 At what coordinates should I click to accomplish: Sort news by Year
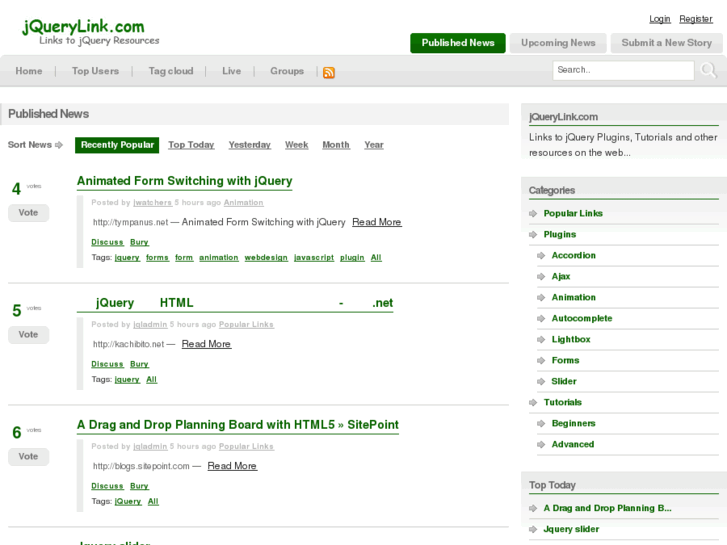374,145
